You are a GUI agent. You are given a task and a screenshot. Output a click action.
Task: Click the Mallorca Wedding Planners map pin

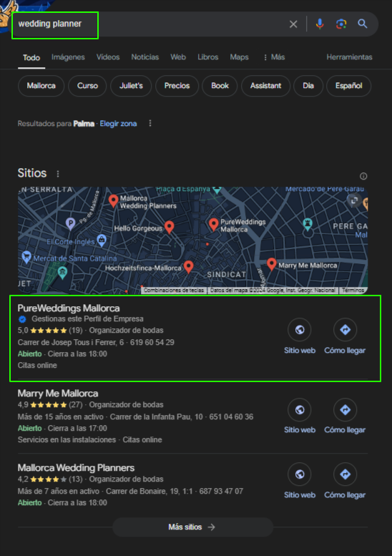[x=114, y=200]
